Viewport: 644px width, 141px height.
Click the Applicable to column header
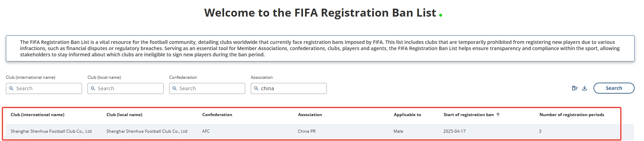tap(407, 115)
